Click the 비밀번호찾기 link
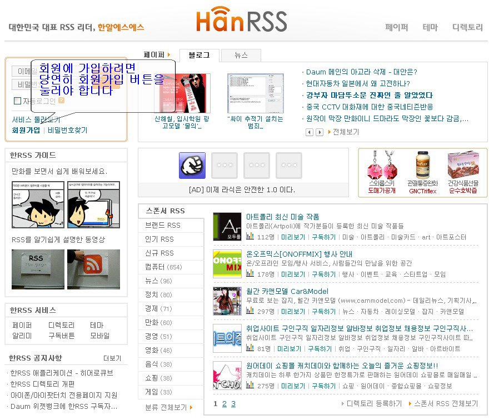This screenshot has width=504, height=420. (x=67, y=130)
